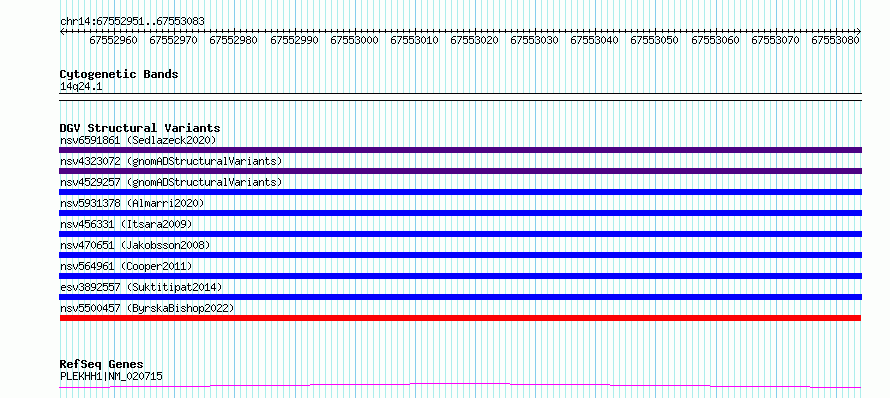Click the chr14:67552951..67553083 region label
This screenshot has height=398, width=890.
(132, 22)
